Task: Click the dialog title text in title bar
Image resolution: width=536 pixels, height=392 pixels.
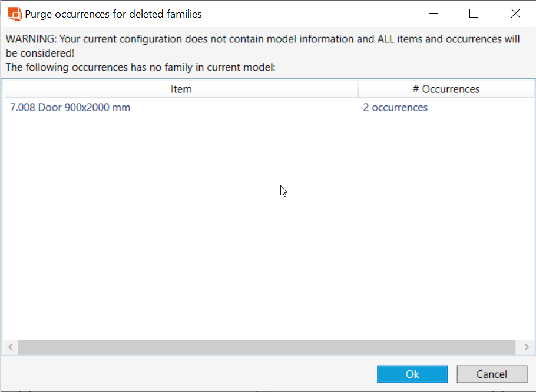Action: click(x=113, y=14)
